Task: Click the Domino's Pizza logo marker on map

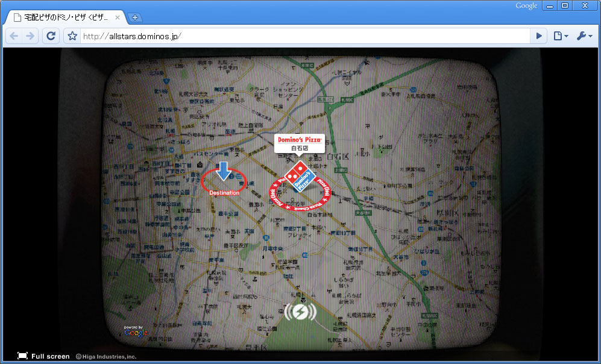Action: pyautogui.click(x=300, y=176)
